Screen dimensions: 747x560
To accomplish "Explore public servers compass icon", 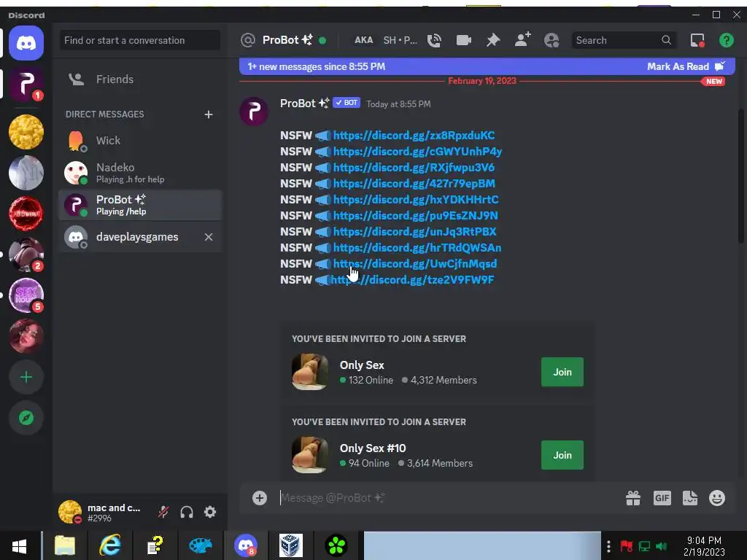I will [x=26, y=418].
